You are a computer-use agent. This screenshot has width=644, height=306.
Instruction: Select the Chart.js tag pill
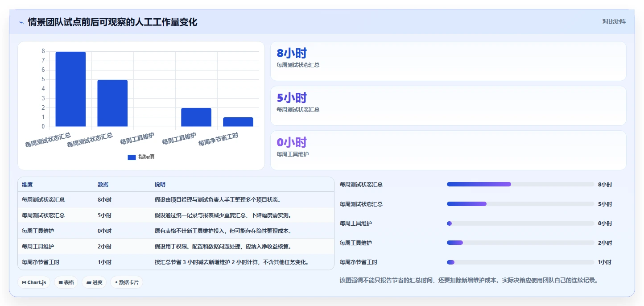(34, 282)
